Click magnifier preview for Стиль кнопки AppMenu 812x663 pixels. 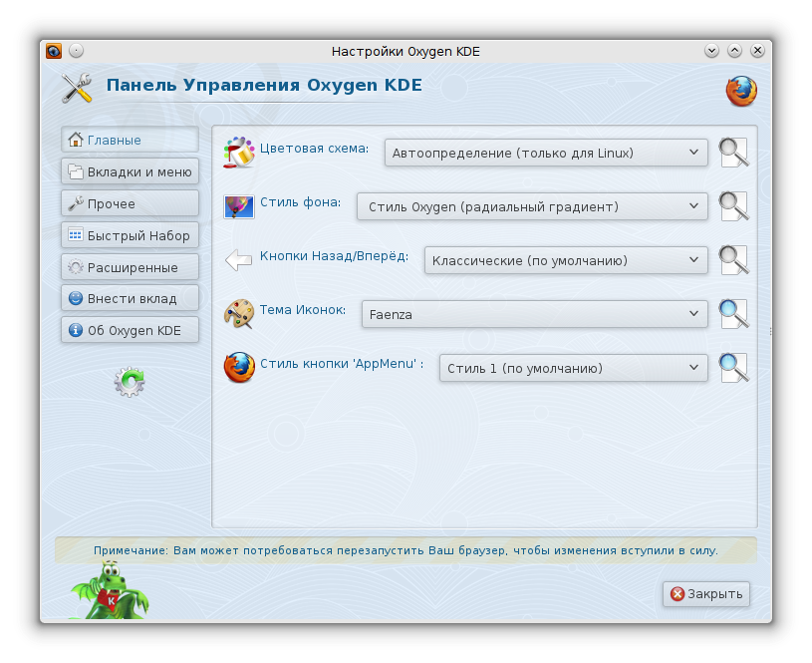pyautogui.click(x=734, y=368)
